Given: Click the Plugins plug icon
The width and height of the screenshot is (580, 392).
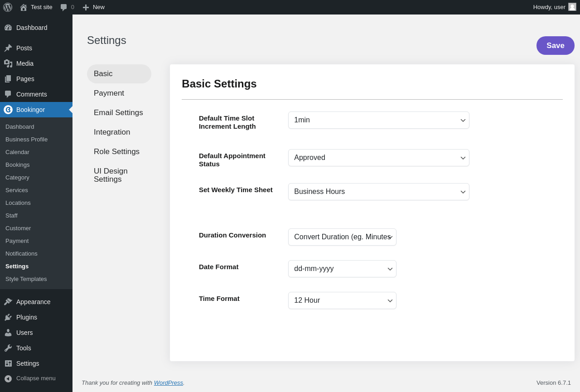Looking at the screenshot, I should click(8, 317).
